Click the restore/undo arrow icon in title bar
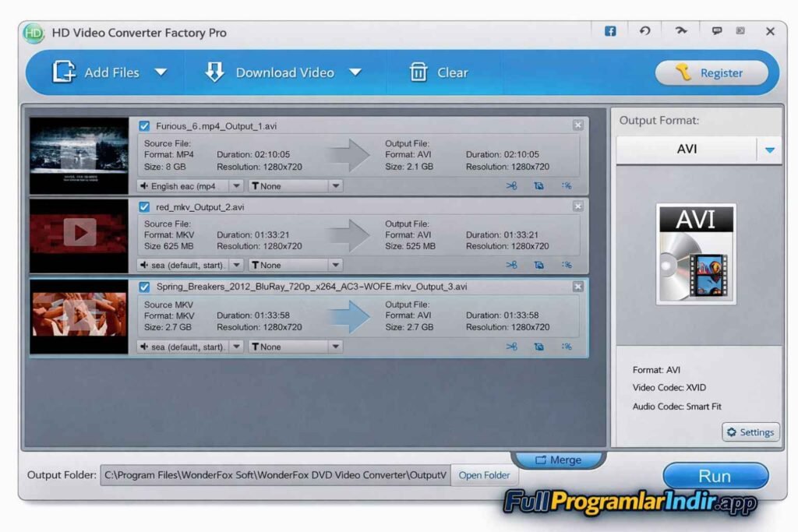Screen dimensions: 798x532 (644, 31)
